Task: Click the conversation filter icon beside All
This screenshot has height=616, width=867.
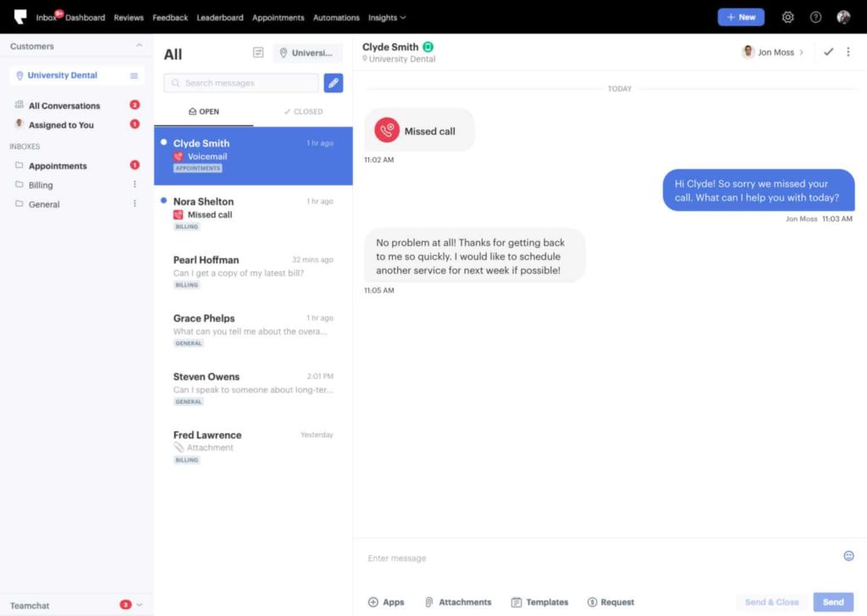Action: [x=258, y=52]
